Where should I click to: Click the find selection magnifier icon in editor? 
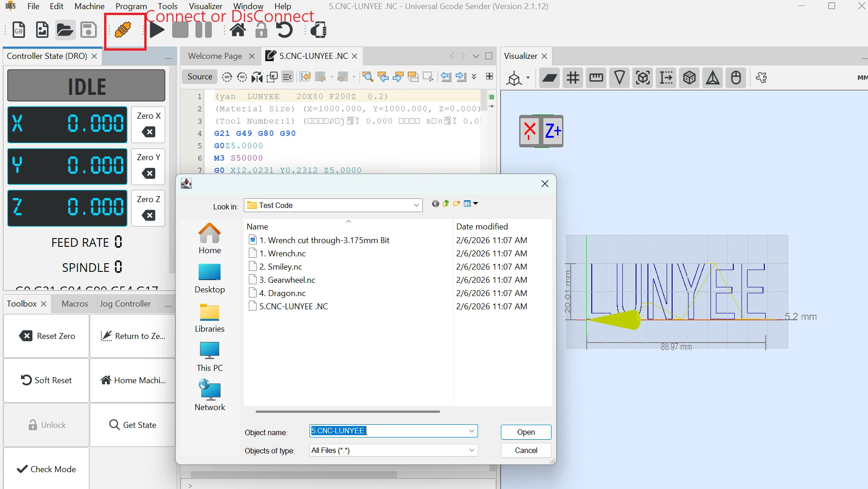[368, 77]
